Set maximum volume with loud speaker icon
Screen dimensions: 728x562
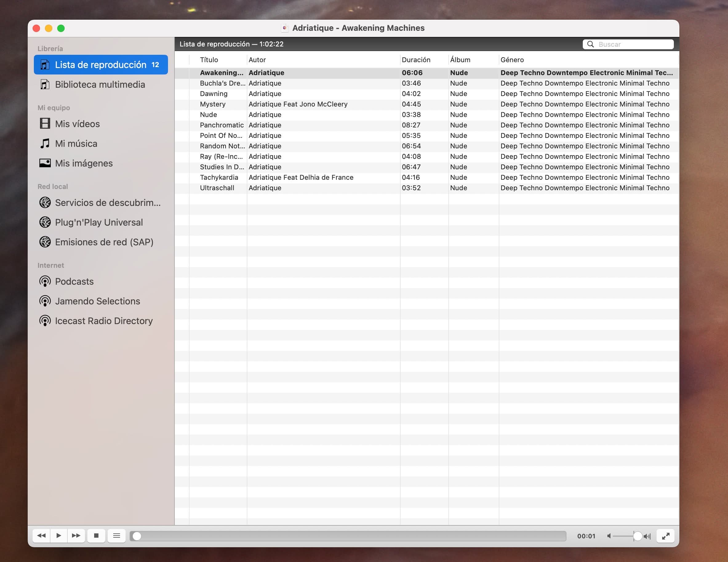647,536
